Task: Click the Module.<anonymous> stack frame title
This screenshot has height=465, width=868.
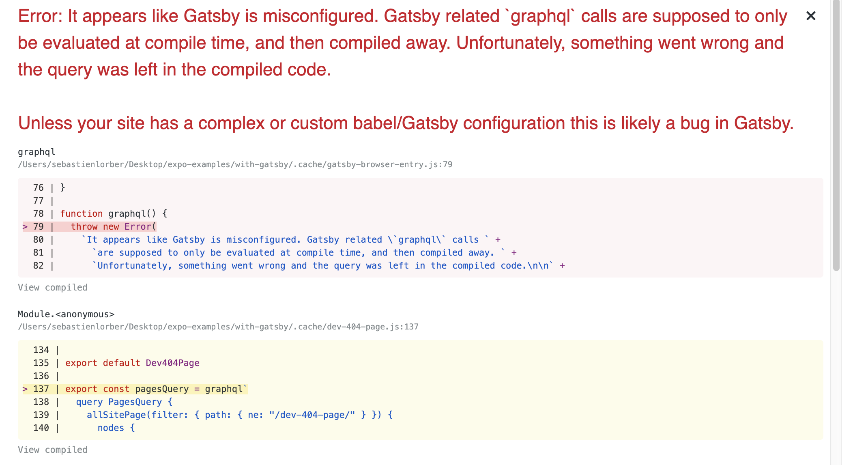Action: (66, 314)
